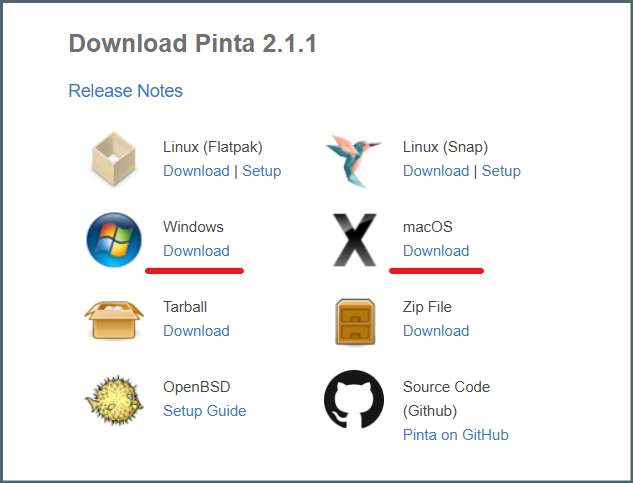The height and width of the screenshot is (483, 633).
Task: Open the Snap Setup link
Action: (501, 171)
